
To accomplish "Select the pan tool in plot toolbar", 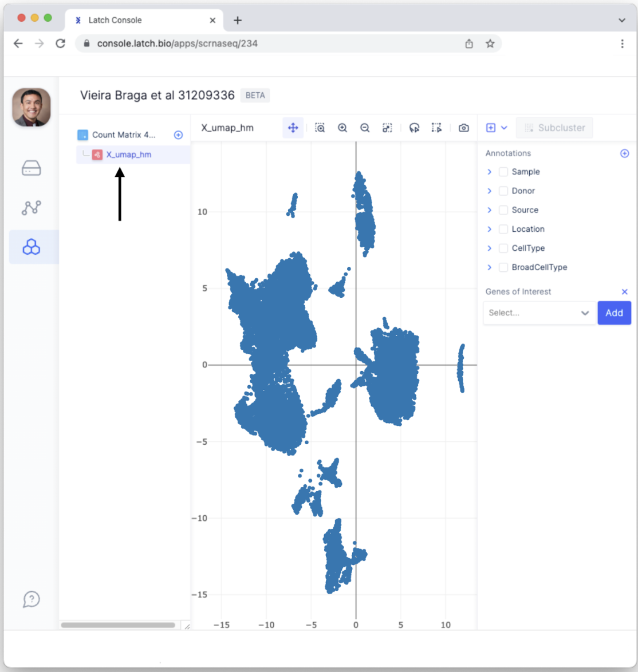I will pos(293,128).
